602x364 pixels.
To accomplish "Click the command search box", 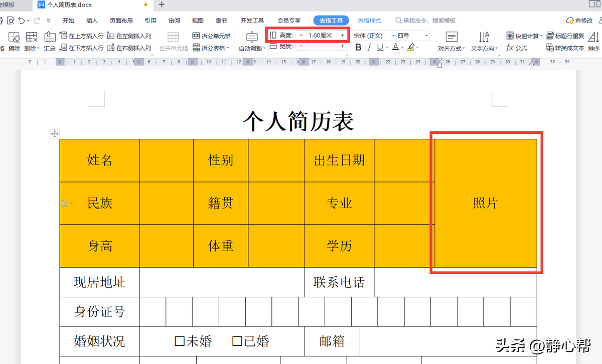I will coord(425,21).
